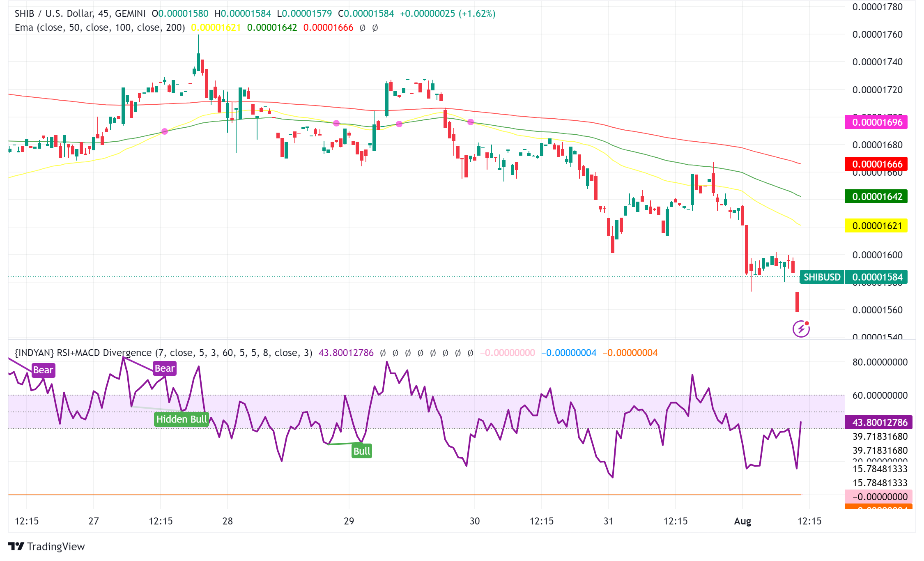Click the blue -0.00000004 MACD legend value

point(569,353)
